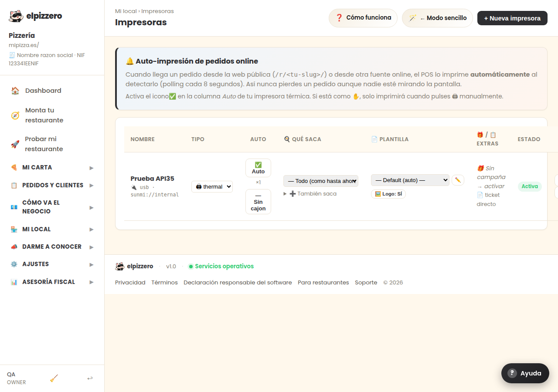The height and width of the screenshot is (392, 558).
Task: Click the QUÉ SACA column header
Action: coord(303,139)
